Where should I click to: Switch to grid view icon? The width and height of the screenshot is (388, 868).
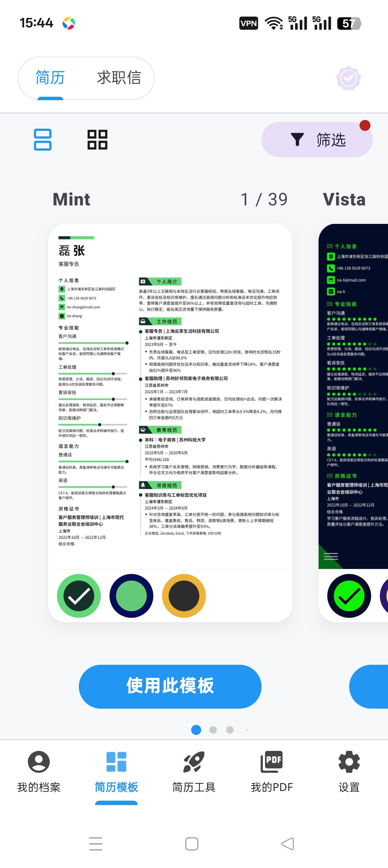click(97, 140)
